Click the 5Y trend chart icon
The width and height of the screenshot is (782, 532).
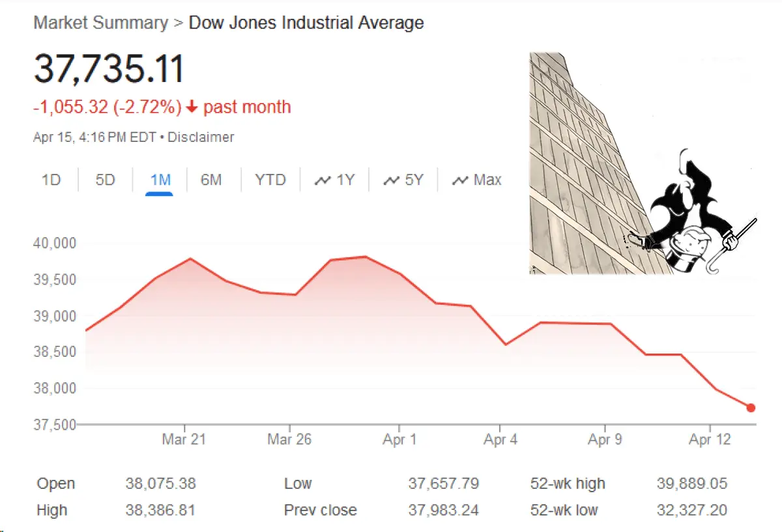click(392, 180)
